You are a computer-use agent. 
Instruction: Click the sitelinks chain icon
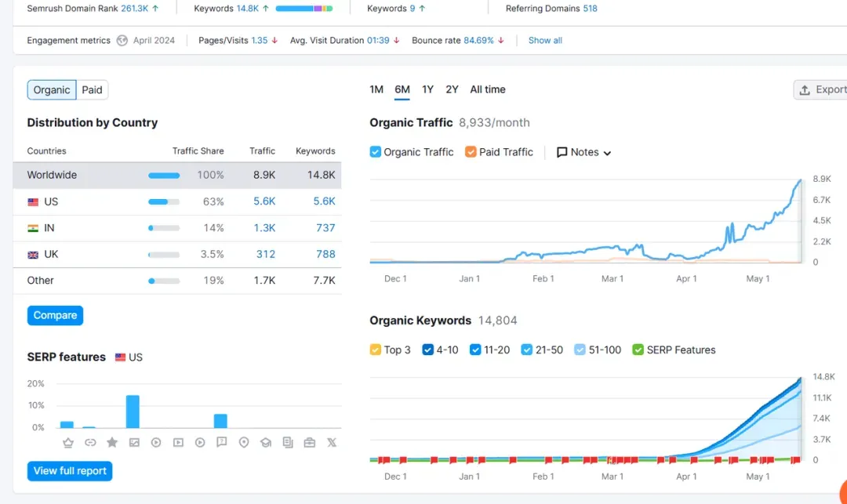coord(90,443)
